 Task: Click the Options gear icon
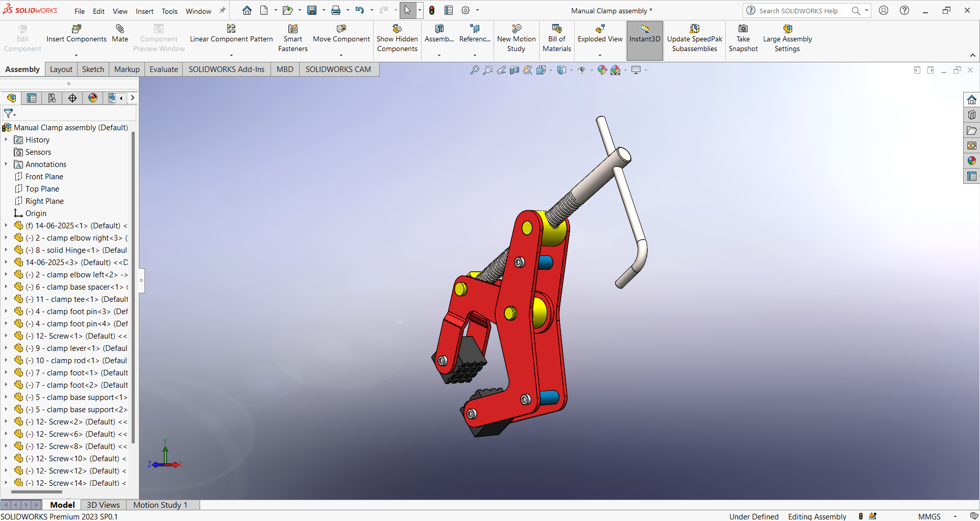(x=465, y=10)
